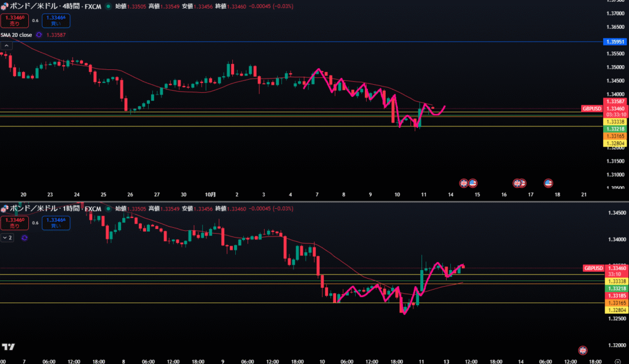Click the buy (買い) button on the 4-hour chart
The width and height of the screenshot is (629, 364).
pos(56,20)
